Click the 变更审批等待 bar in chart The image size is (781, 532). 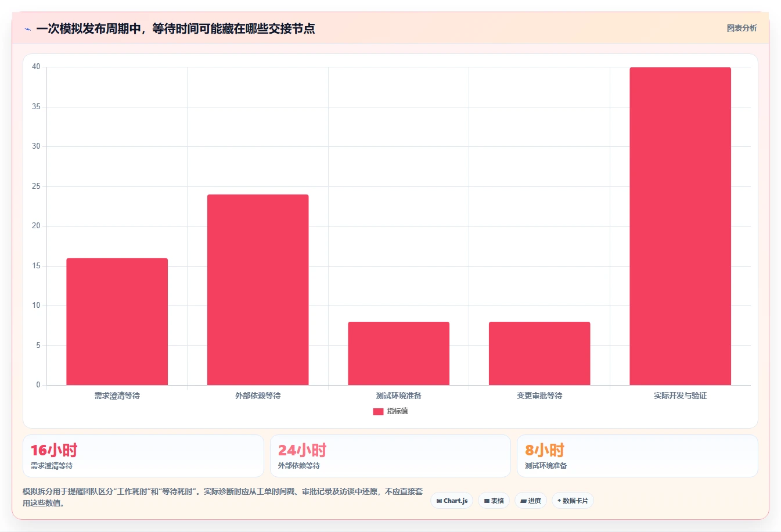(539, 353)
